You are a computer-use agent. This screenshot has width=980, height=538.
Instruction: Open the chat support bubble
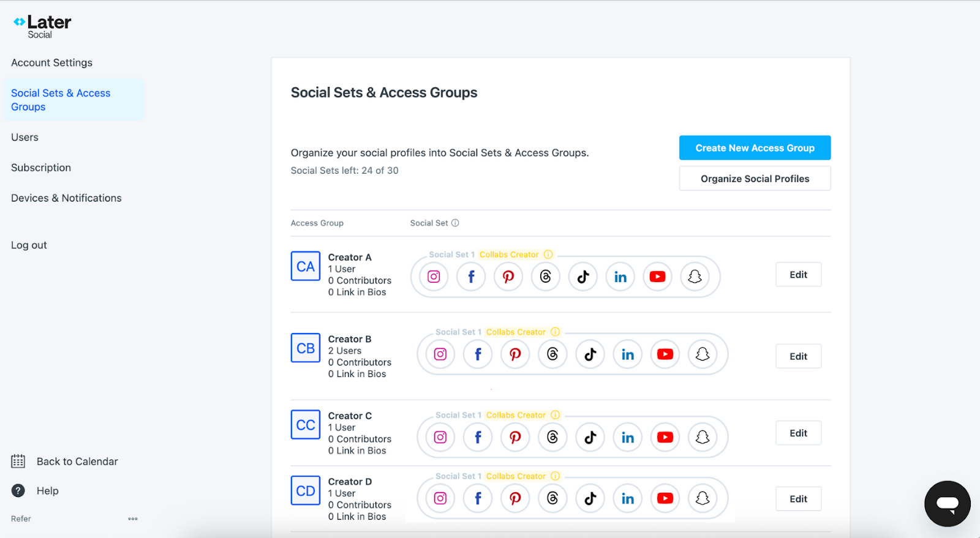click(947, 504)
